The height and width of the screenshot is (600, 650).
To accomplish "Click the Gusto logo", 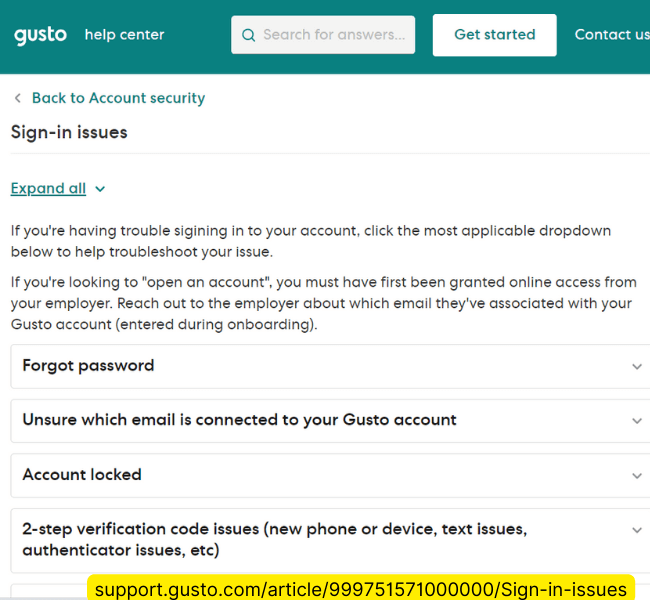I will (40, 36).
